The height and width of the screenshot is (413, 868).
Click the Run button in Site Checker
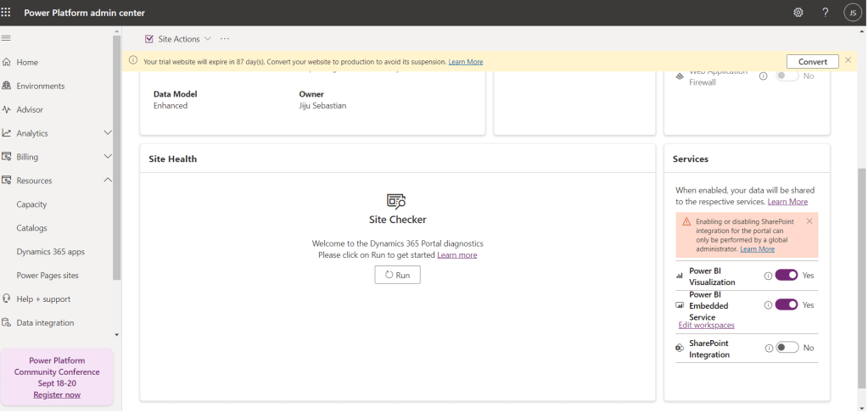397,275
